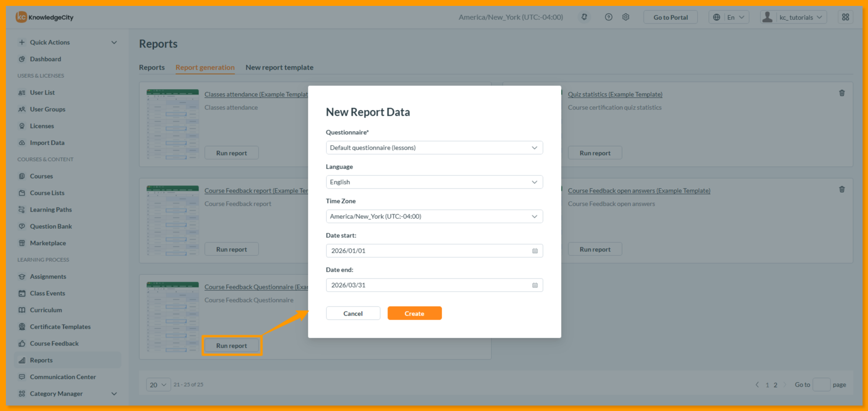Expand Category Manager section

[68, 394]
